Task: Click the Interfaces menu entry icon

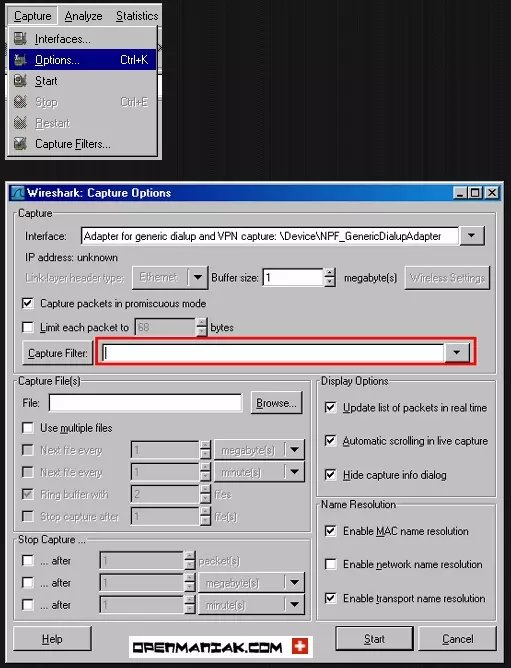Action: [x=20, y=39]
